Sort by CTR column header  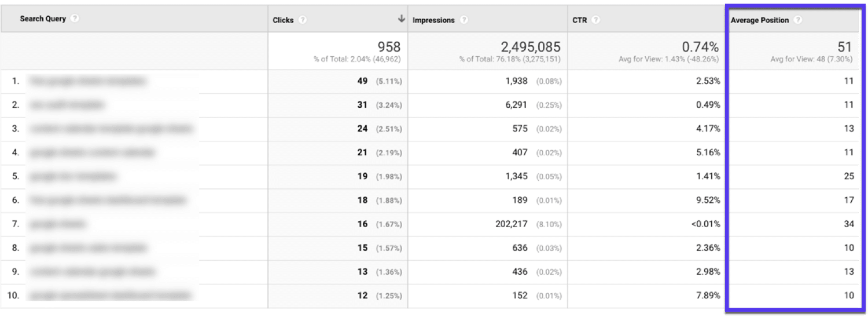pyautogui.click(x=580, y=20)
